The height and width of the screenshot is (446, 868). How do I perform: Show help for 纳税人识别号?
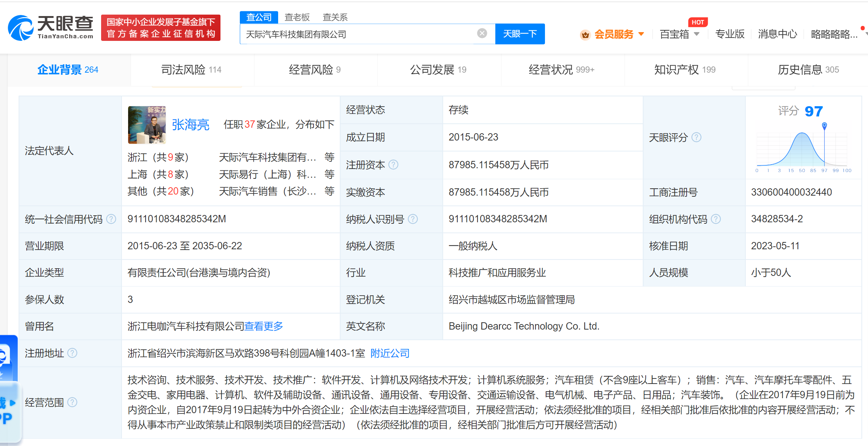coord(412,219)
